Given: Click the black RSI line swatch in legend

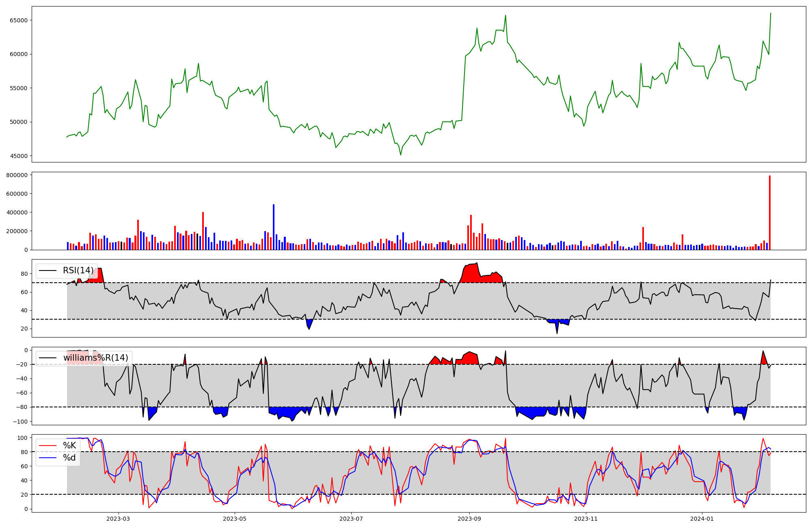Looking at the screenshot, I should coord(48,270).
